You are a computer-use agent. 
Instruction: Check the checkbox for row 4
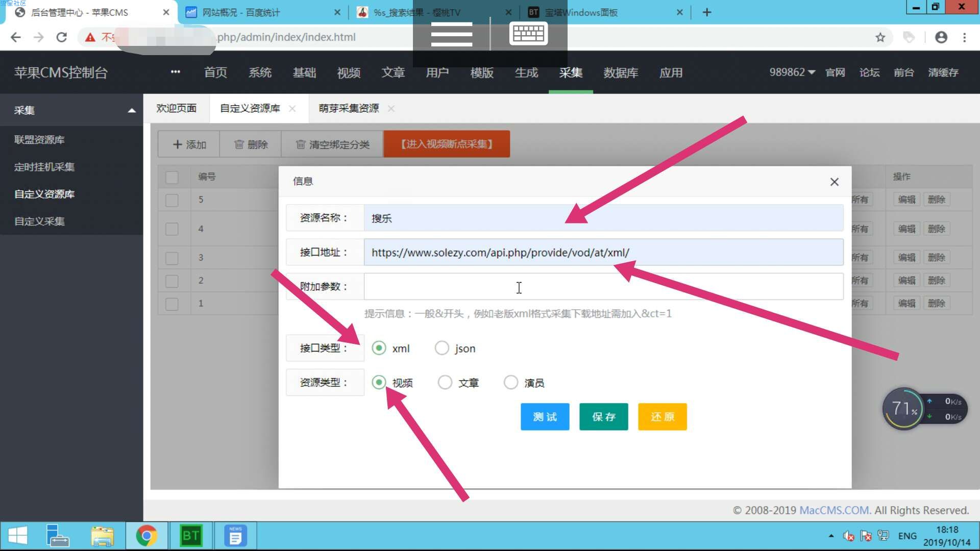pos(172,229)
